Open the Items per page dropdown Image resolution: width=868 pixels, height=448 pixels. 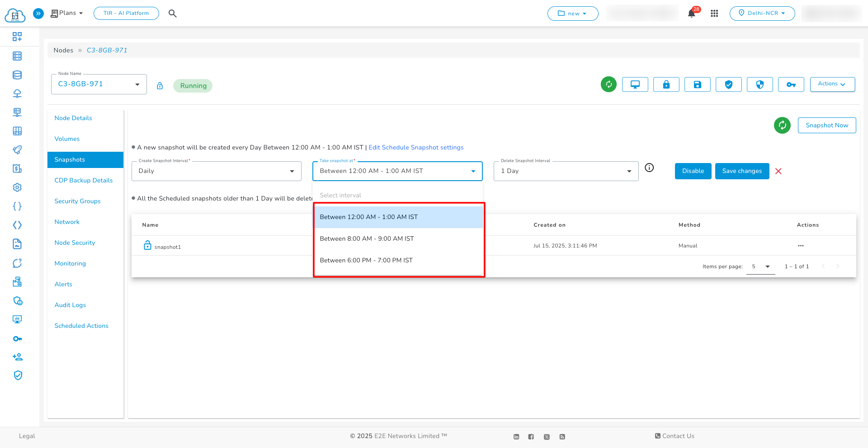pyautogui.click(x=760, y=266)
